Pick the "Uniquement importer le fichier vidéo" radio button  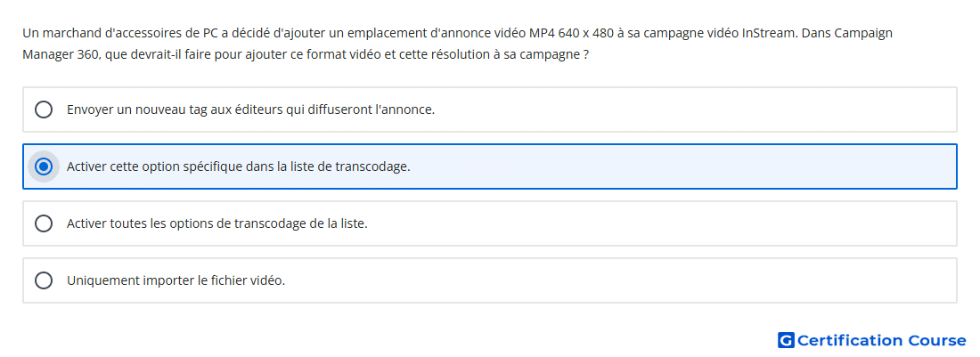coord(44,280)
